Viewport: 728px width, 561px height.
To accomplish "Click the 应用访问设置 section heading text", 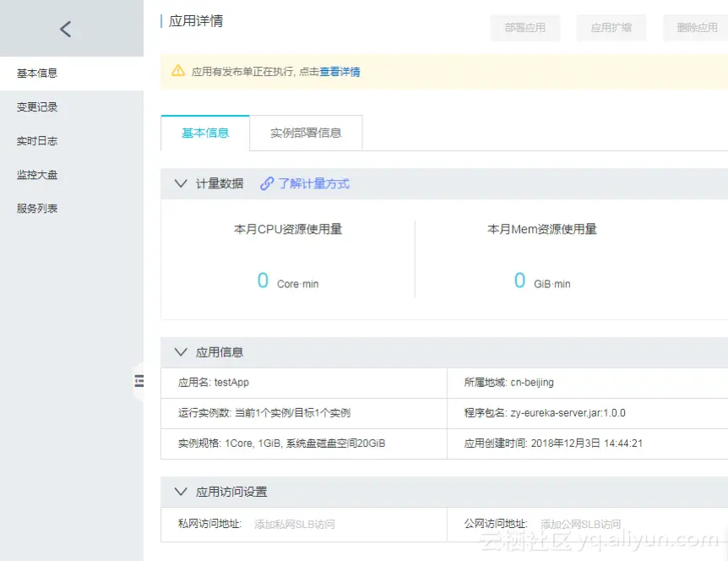I will [x=231, y=492].
